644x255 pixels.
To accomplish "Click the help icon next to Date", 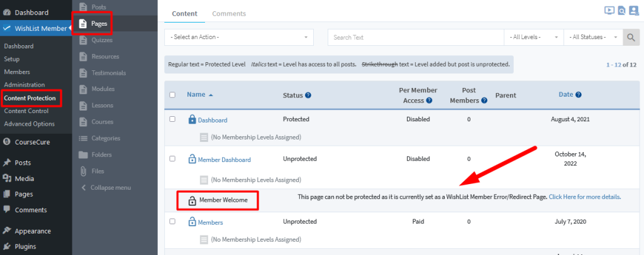I will [x=579, y=95].
